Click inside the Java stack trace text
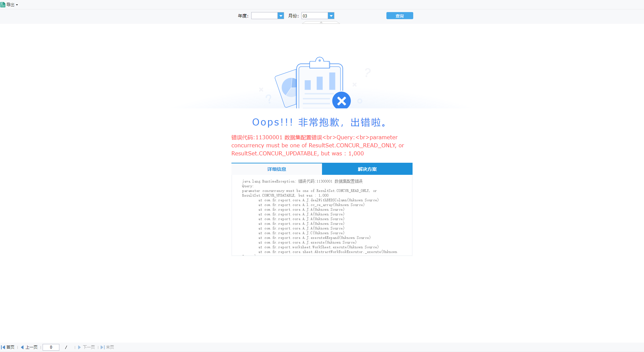 pyautogui.click(x=319, y=219)
